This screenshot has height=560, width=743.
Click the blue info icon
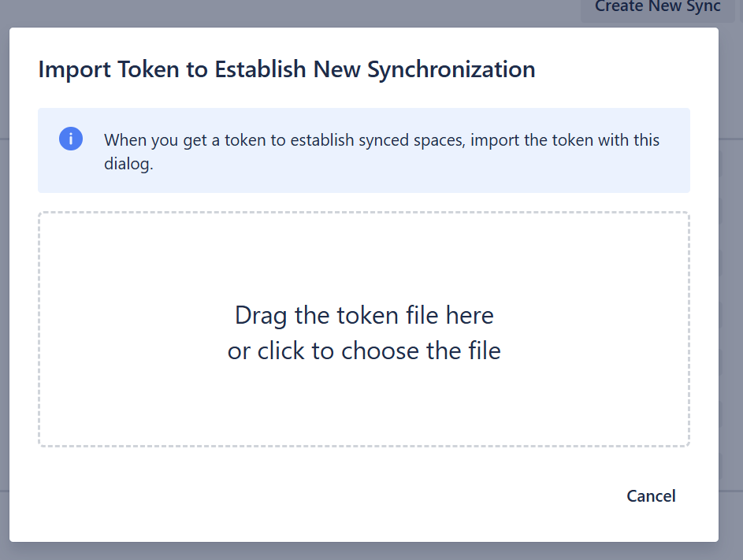tap(71, 139)
